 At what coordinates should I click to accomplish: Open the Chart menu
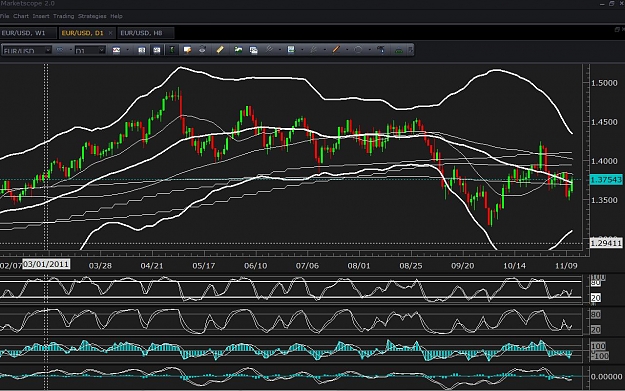[21, 16]
